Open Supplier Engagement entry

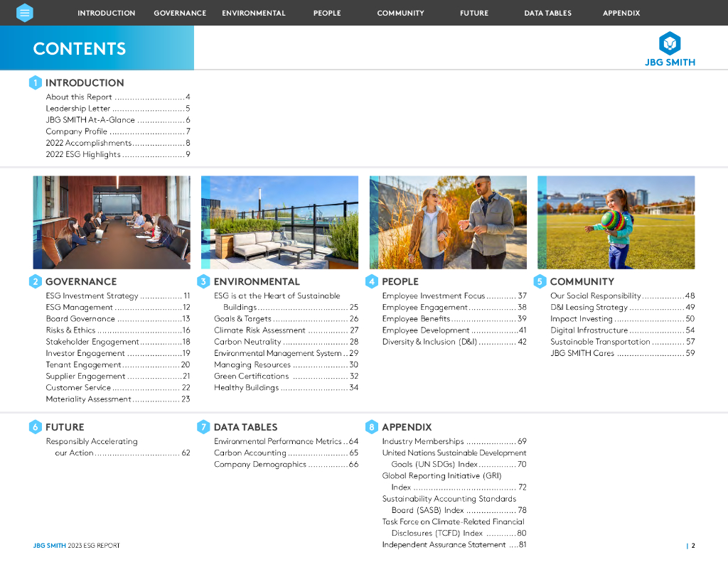(x=118, y=376)
